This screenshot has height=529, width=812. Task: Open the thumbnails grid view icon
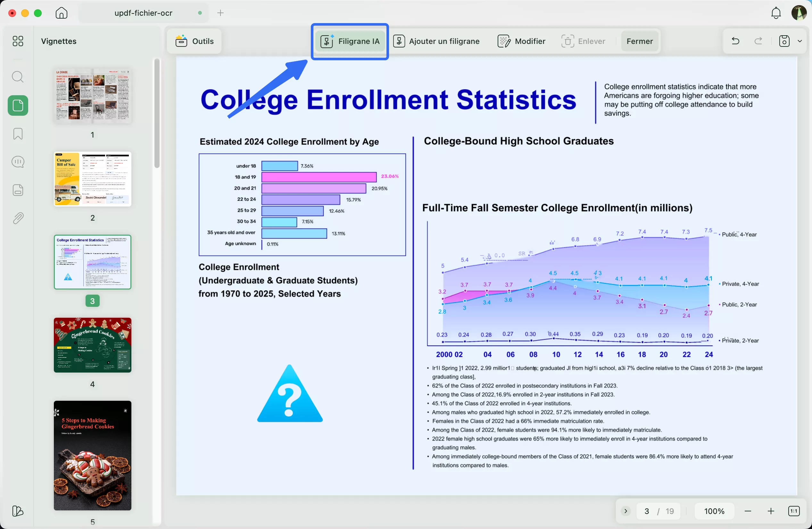point(18,41)
